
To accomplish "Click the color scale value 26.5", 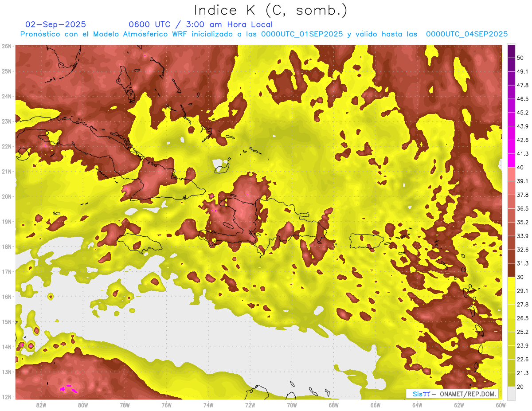I will pos(522,318).
